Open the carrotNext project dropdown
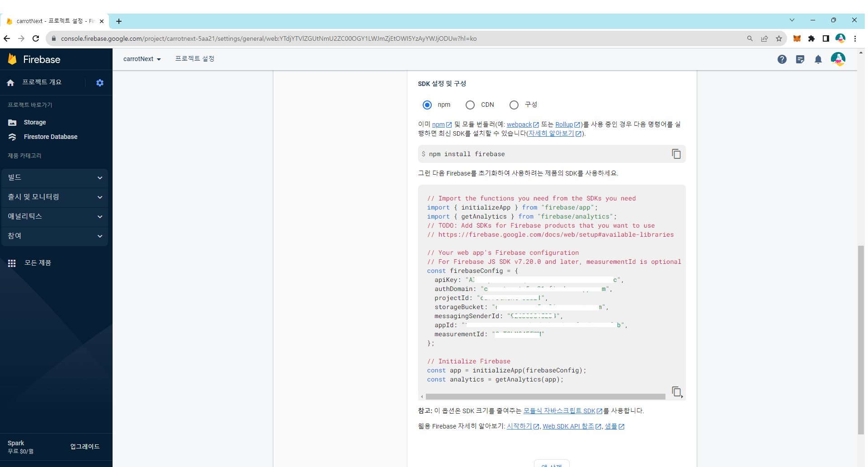Screen dimensions: 868x467 click(142, 59)
